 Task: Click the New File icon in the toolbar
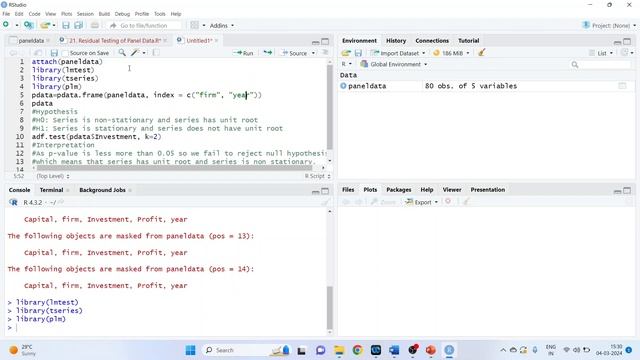click(6, 25)
